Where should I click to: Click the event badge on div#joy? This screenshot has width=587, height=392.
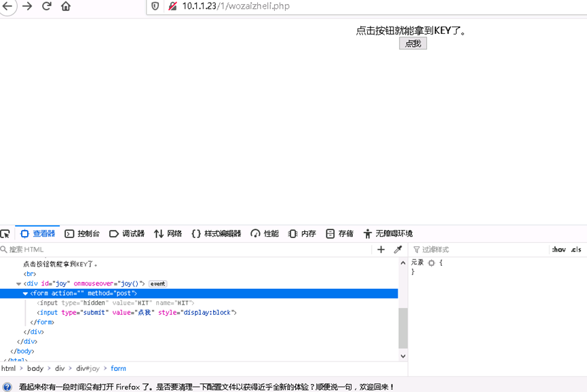[157, 283]
